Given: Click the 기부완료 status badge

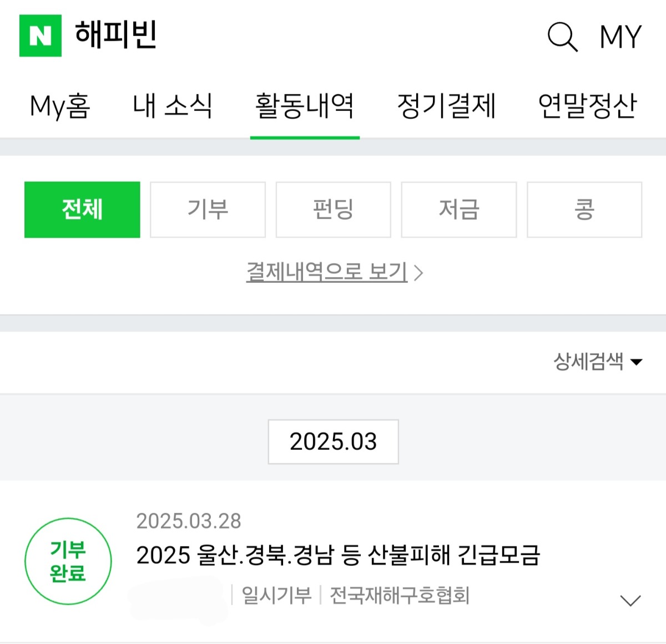Looking at the screenshot, I should click(x=68, y=561).
